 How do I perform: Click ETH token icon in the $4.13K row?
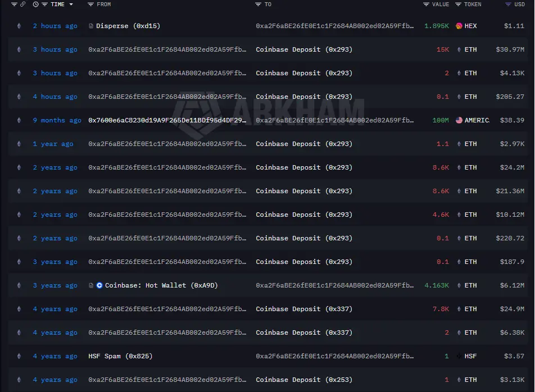[x=459, y=73]
